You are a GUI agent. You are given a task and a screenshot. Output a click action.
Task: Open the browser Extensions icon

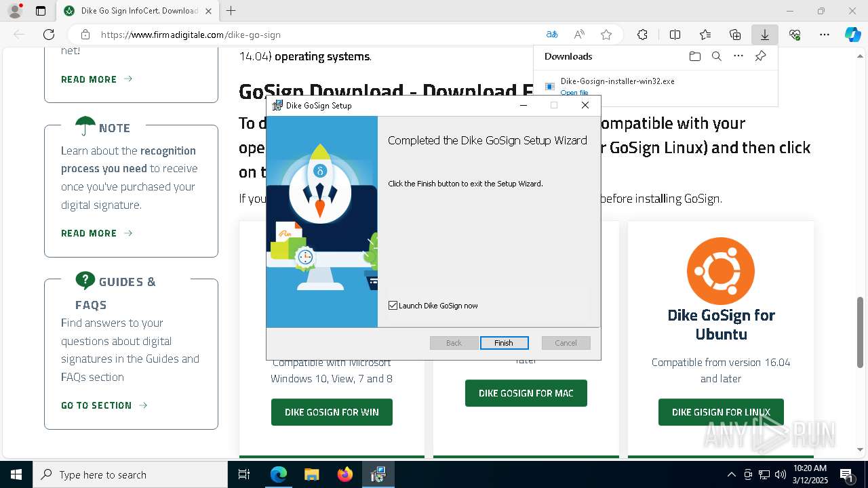coord(642,35)
